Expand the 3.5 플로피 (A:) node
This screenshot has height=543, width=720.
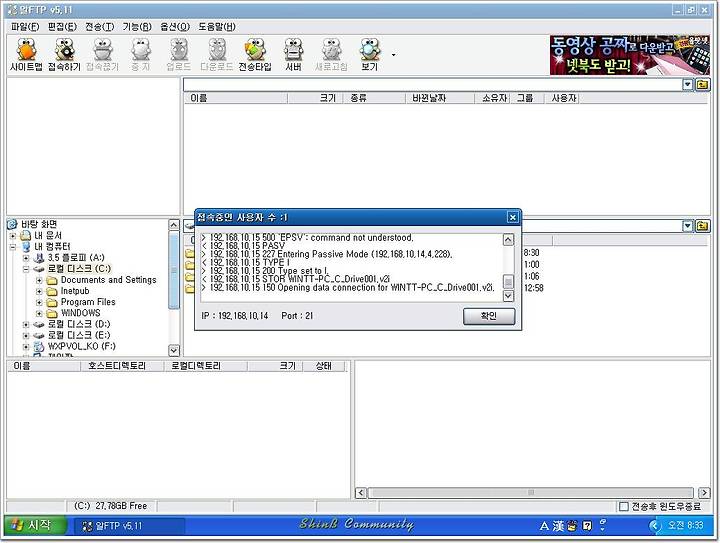click(x=26, y=258)
